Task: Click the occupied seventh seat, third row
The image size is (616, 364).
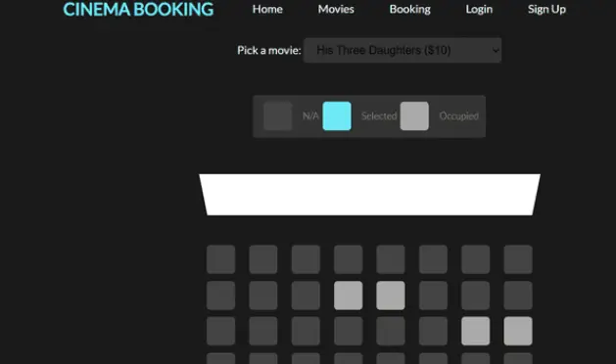Action: (475, 331)
